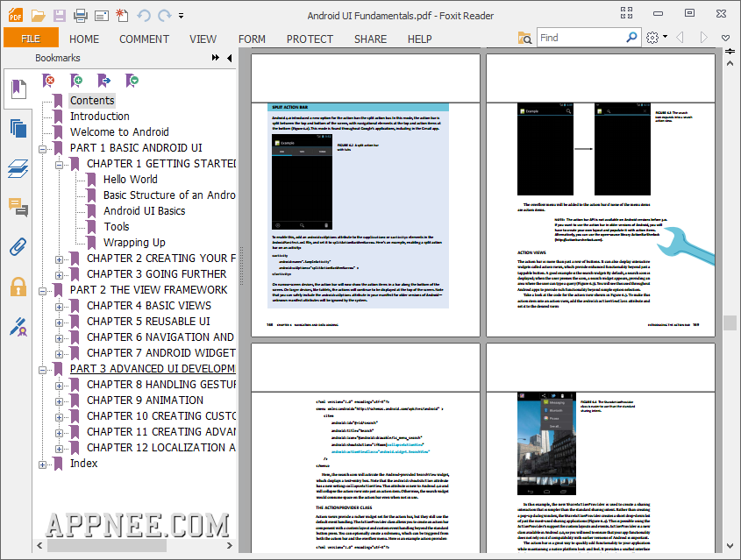Open the HOME ribbon tab
741x560 pixels.
(x=84, y=39)
